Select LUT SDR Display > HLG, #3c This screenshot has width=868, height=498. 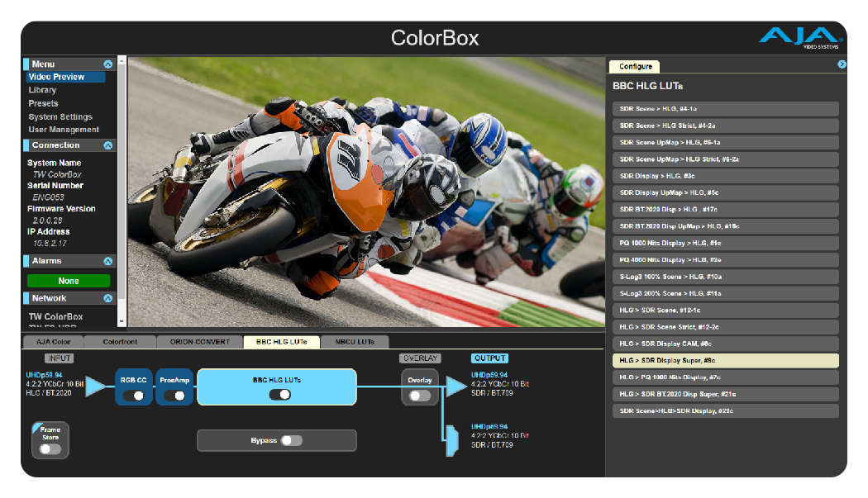coord(726,176)
